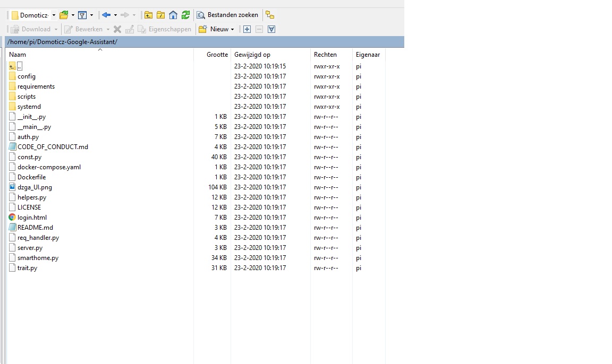Go to the home directory icon

point(173,15)
